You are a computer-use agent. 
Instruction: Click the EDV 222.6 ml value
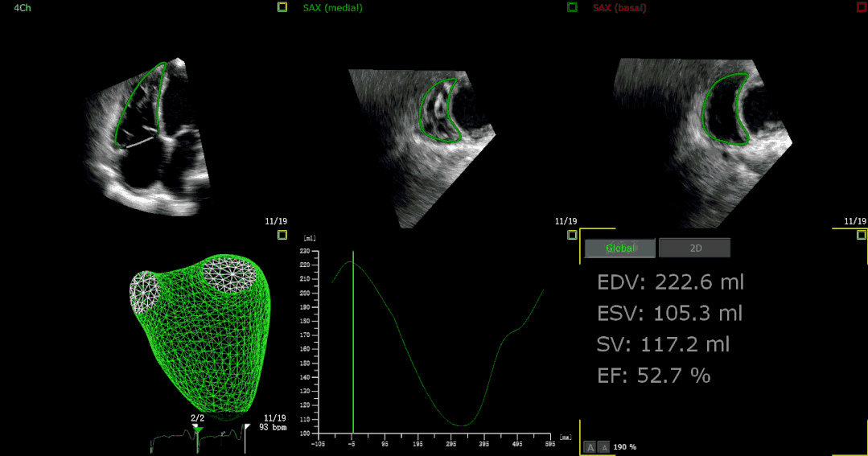(x=670, y=282)
